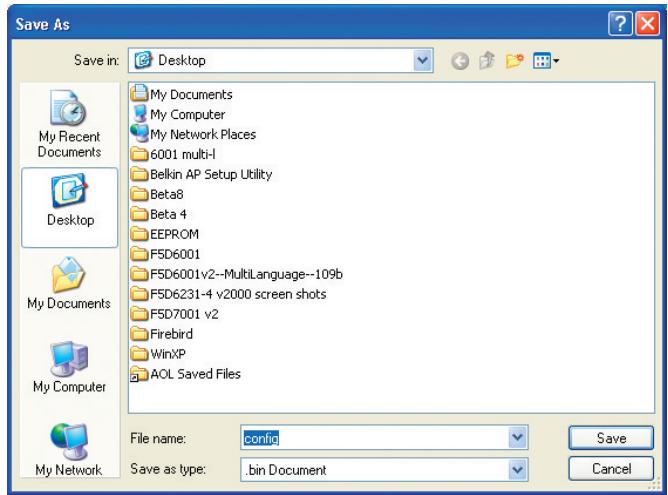Select the Belkin AP Setup Utility folder icon
The image size is (668, 495).
pyautogui.click(x=139, y=174)
